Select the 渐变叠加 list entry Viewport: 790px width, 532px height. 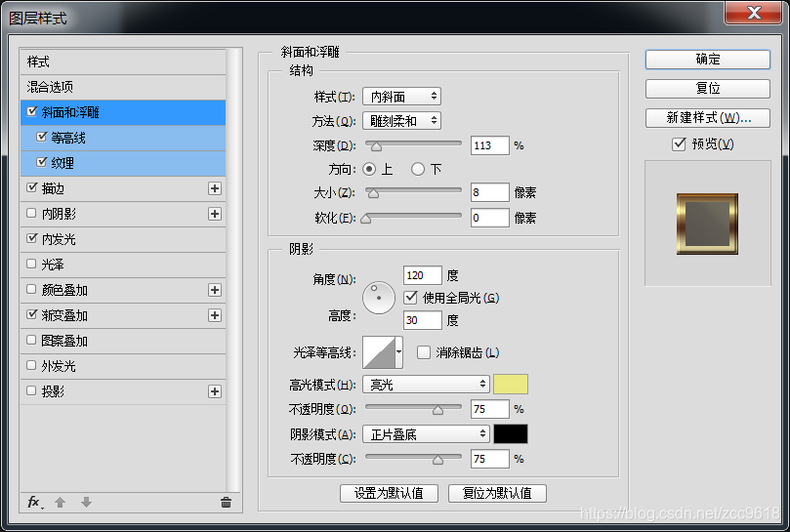pos(123,315)
